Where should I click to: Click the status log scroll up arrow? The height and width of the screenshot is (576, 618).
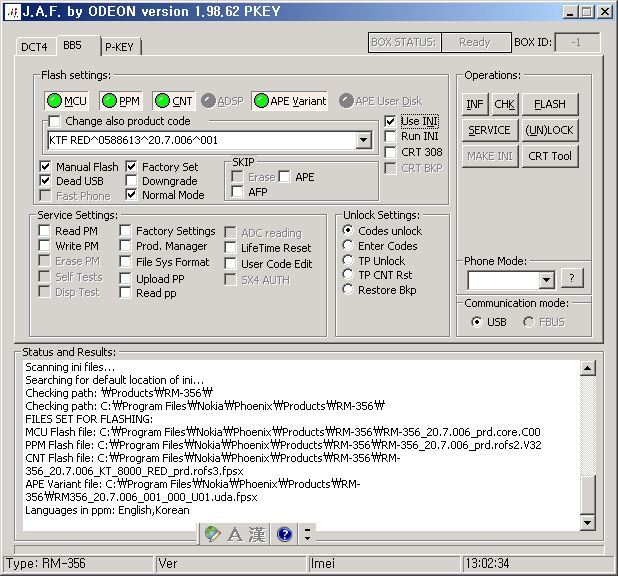(587, 368)
